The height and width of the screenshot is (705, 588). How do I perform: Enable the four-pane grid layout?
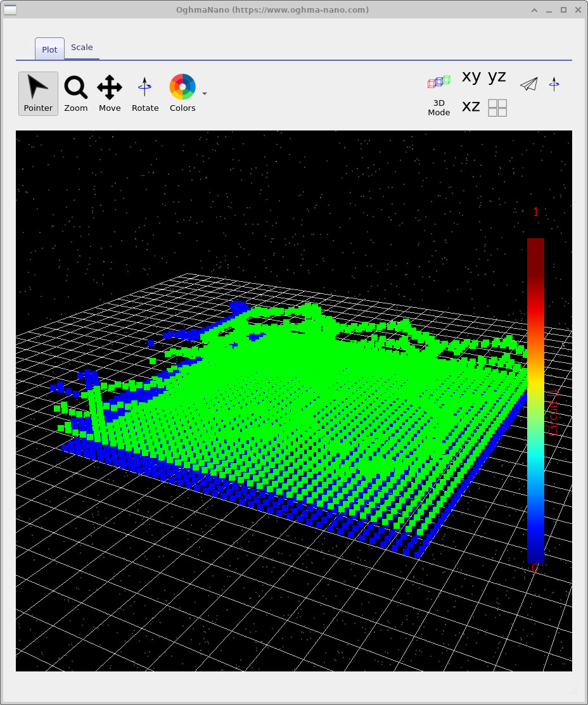[498, 108]
